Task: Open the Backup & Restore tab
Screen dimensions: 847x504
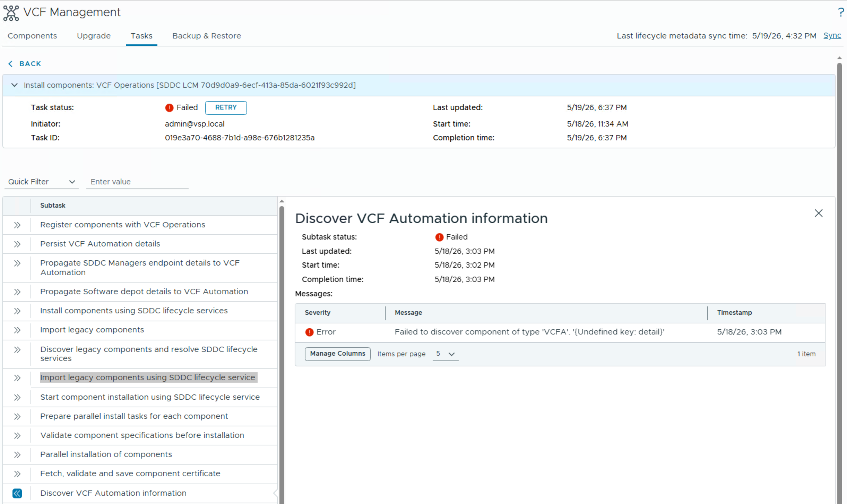Action: [206, 36]
